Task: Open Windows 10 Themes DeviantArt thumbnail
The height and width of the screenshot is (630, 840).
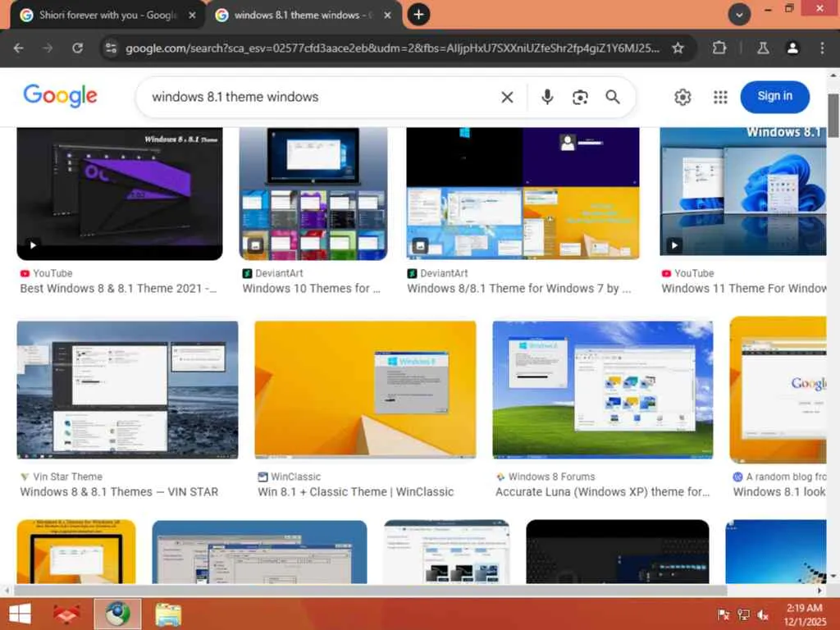Action: 313,194
